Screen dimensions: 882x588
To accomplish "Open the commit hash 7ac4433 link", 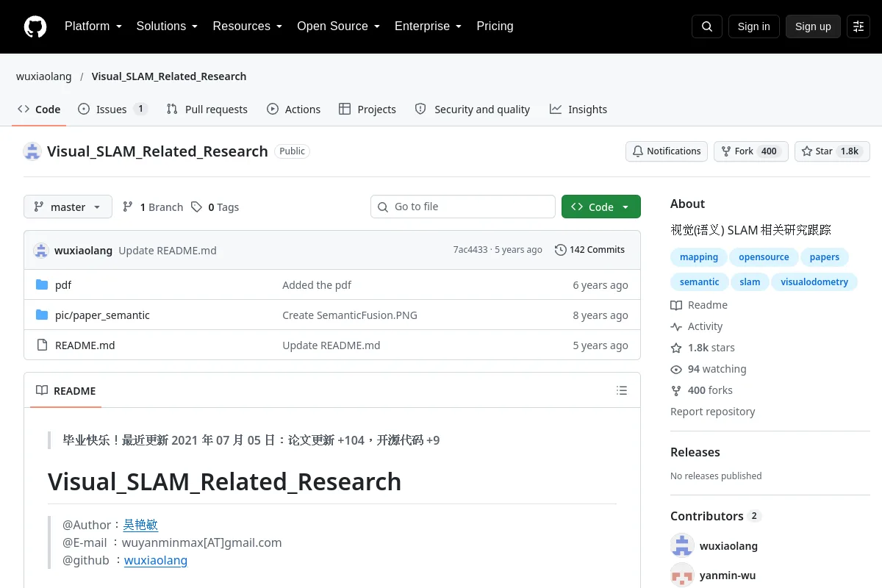I will tap(470, 250).
